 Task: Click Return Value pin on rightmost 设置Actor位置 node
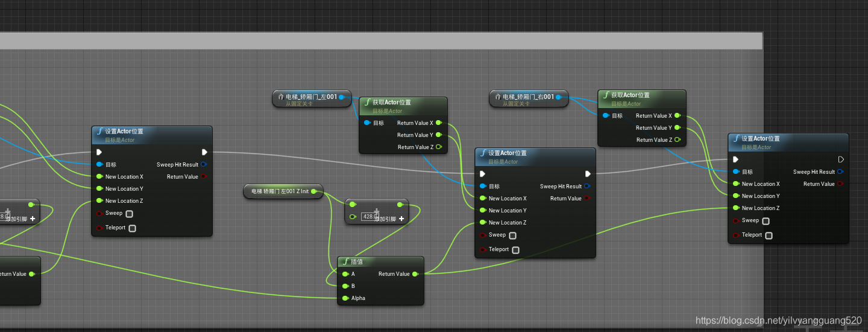(x=841, y=184)
